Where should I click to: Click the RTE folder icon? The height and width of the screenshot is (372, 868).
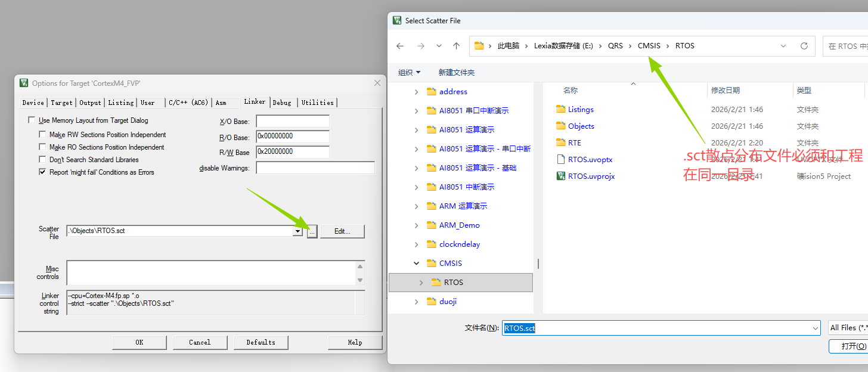pyautogui.click(x=560, y=142)
